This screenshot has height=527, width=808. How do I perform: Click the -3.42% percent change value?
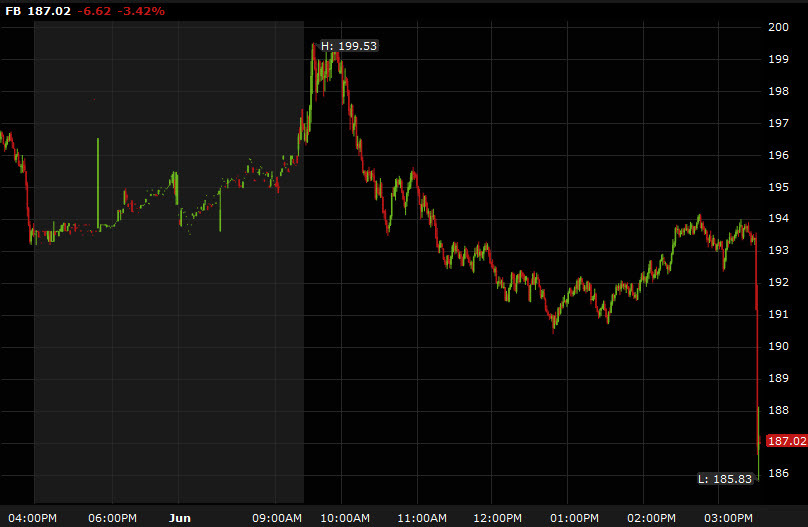click(141, 11)
